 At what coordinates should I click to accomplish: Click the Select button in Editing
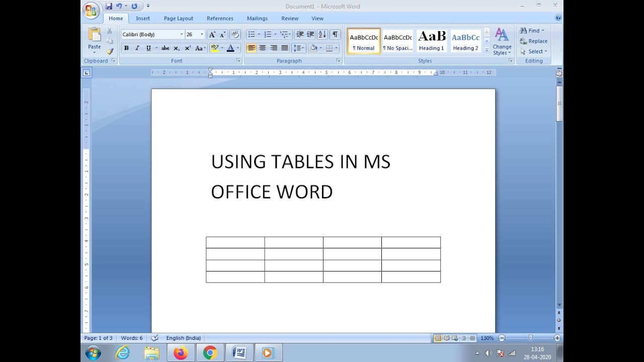(x=534, y=51)
